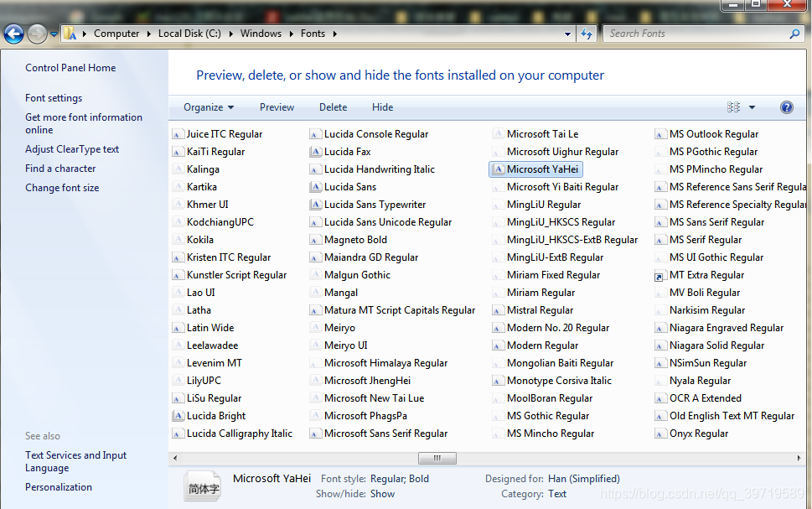Viewport: 812px width, 509px height.
Task: Click into the Search Fonts field
Action: pyautogui.click(x=696, y=34)
